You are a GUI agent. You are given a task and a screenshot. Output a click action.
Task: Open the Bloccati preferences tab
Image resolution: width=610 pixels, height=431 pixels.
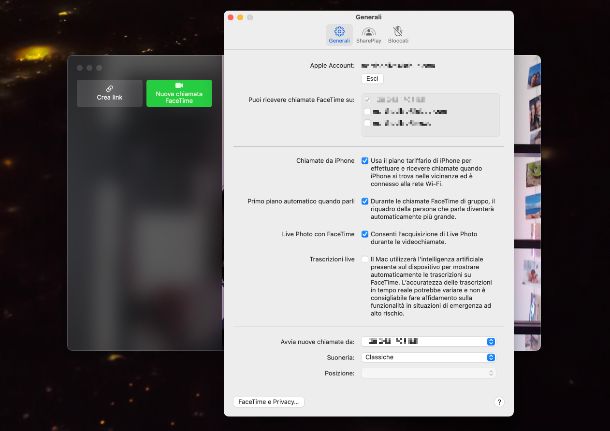[398, 35]
